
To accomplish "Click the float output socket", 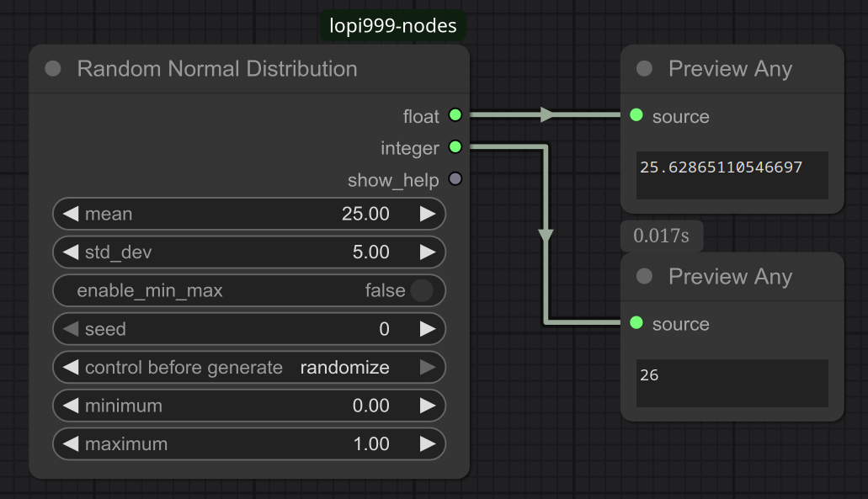I will click(455, 115).
